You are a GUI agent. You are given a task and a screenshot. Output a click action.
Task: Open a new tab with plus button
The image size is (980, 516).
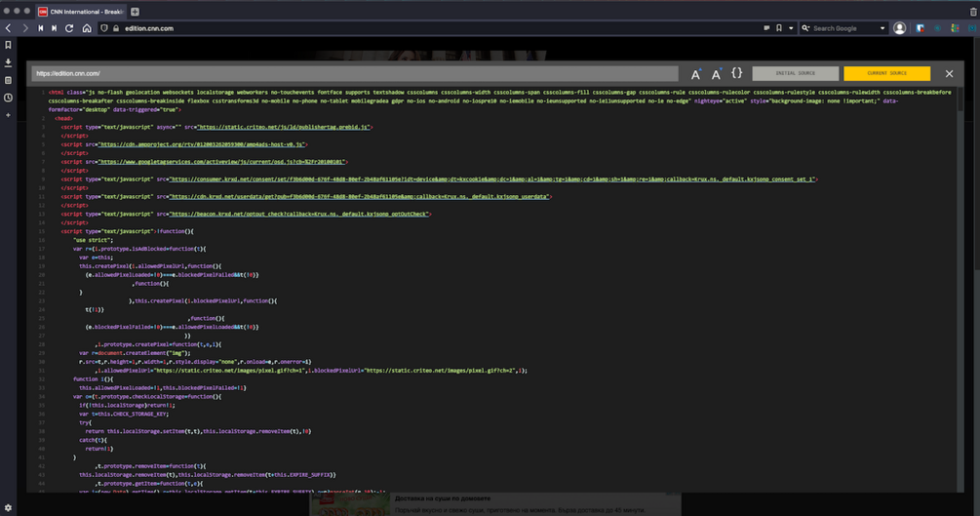tap(135, 12)
